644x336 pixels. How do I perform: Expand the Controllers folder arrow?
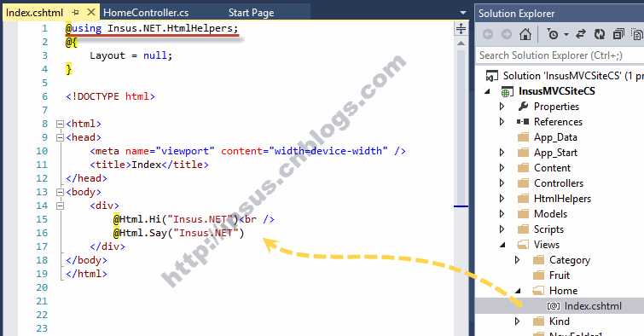tap(502, 183)
